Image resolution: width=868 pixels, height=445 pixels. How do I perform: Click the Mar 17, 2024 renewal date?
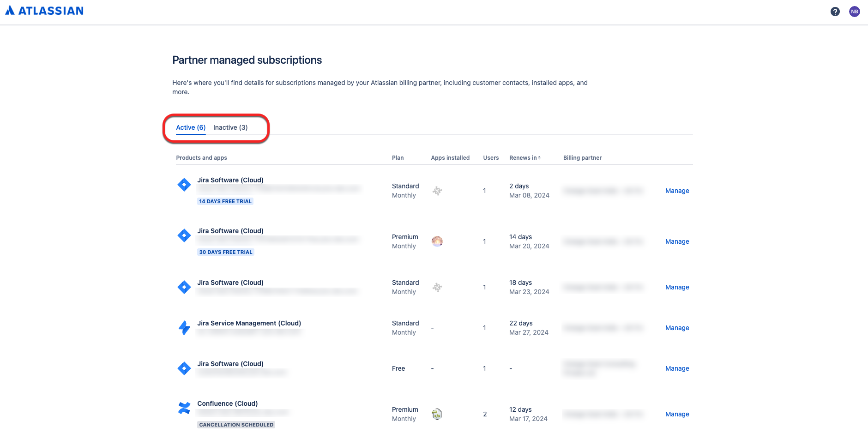528,419
